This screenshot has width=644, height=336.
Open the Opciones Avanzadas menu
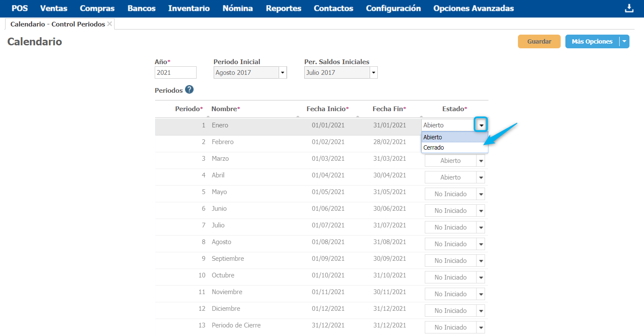(473, 9)
